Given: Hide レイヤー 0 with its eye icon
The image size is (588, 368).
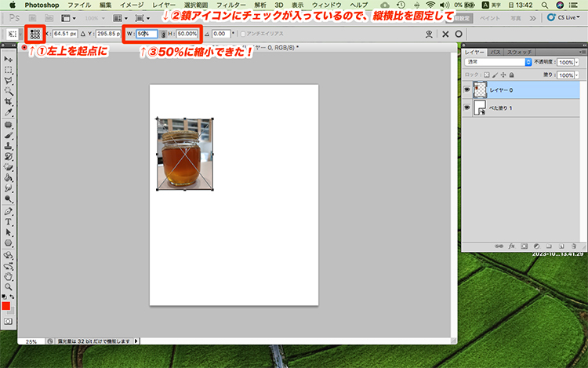Looking at the screenshot, I should pyautogui.click(x=467, y=90).
